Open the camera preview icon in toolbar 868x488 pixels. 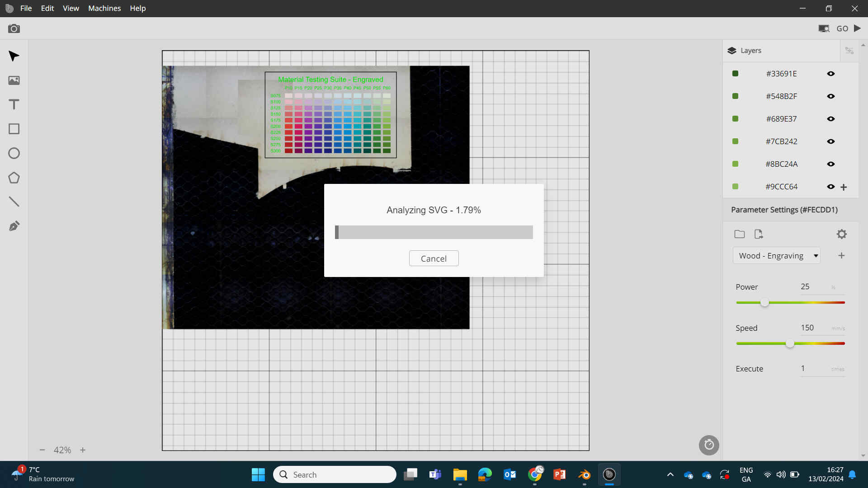click(x=14, y=28)
